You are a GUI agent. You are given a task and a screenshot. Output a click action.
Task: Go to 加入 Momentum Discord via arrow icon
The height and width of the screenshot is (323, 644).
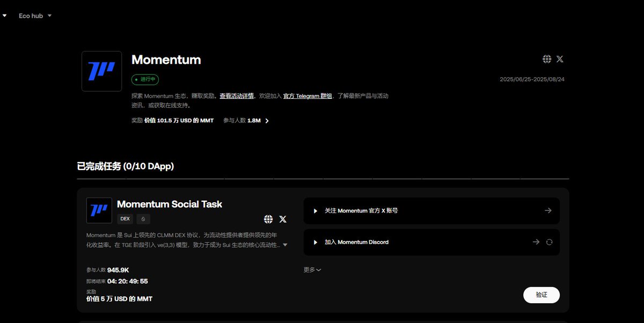pyautogui.click(x=536, y=242)
